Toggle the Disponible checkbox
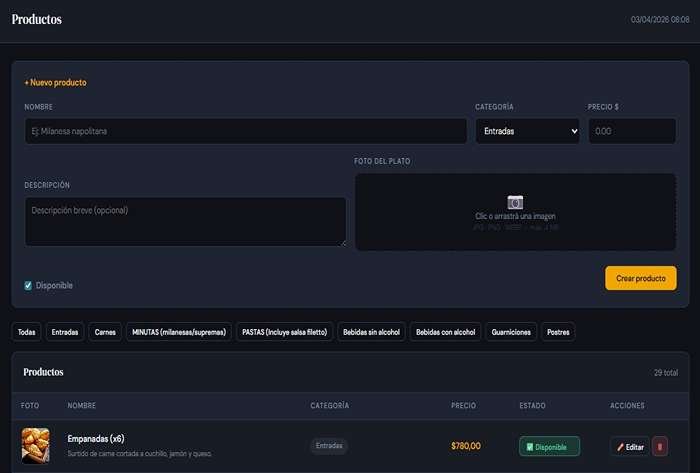The image size is (700, 473). (x=28, y=285)
